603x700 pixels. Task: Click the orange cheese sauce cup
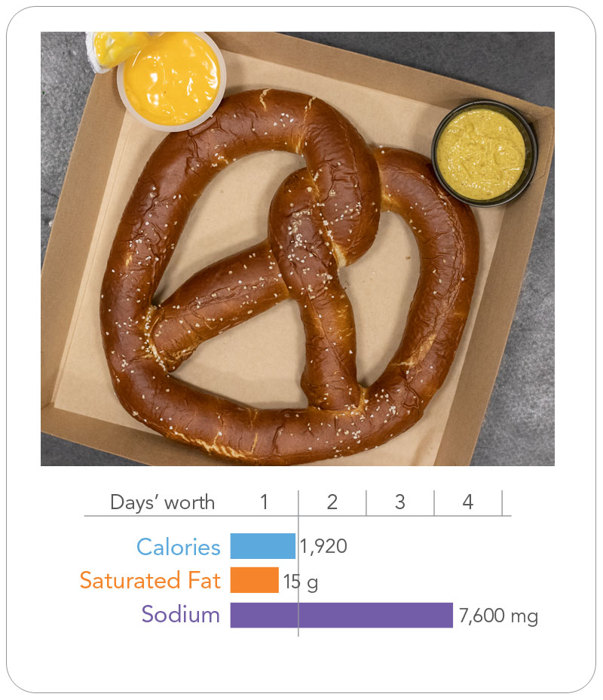coord(172,81)
